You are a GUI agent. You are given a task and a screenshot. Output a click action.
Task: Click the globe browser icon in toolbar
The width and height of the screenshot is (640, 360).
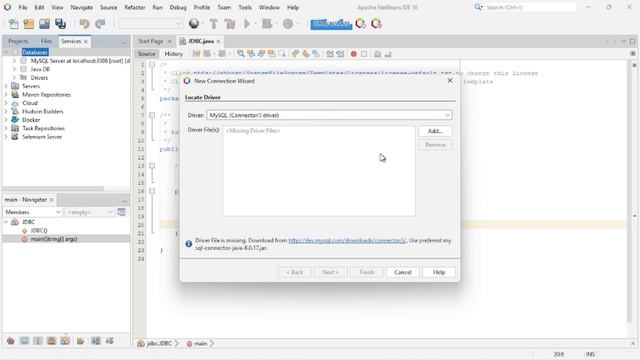[x=194, y=24]
